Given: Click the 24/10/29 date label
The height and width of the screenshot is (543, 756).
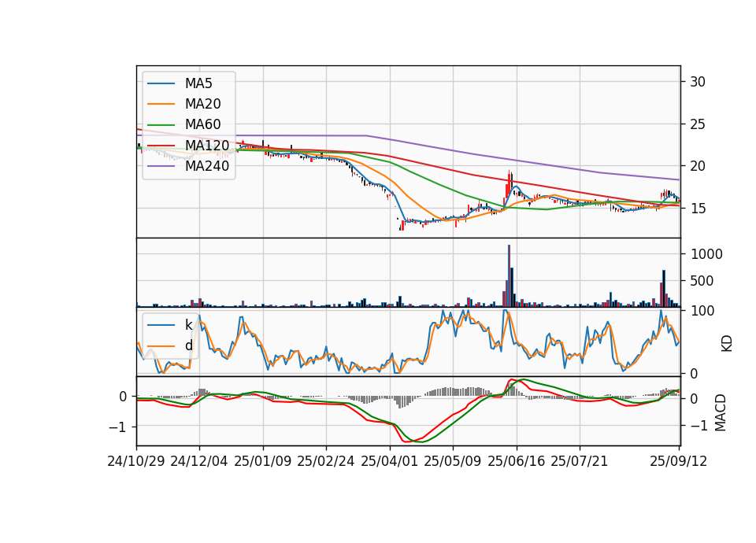Looking at the screenshot, I should point(136,461).
